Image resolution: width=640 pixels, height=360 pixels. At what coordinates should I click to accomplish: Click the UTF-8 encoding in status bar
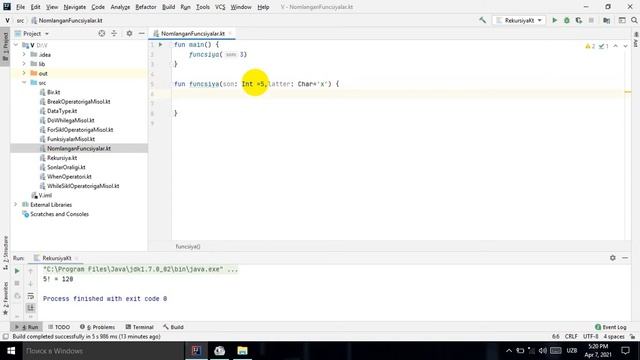[x=590, y=336]
